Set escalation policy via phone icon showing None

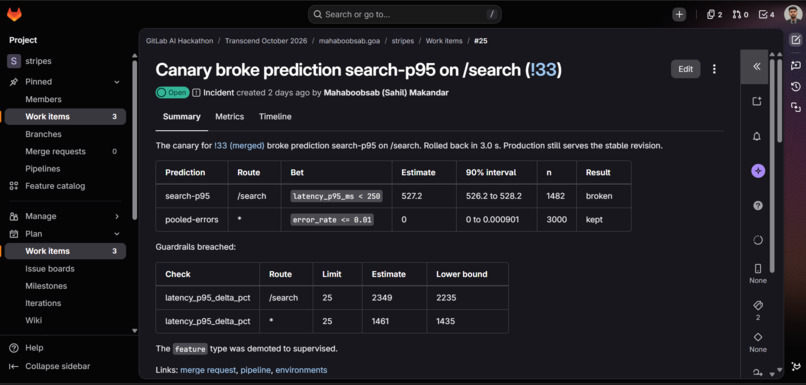tap(758, 273)
